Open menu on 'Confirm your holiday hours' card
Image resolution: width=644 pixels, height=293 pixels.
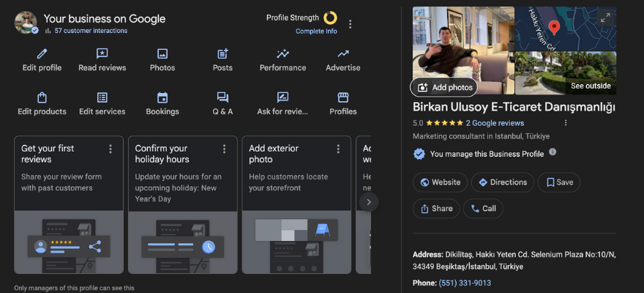tap(225, 149)
